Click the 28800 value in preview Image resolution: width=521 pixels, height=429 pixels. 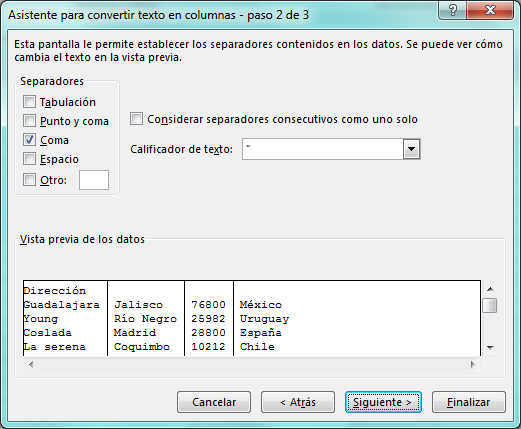point(208,333)
